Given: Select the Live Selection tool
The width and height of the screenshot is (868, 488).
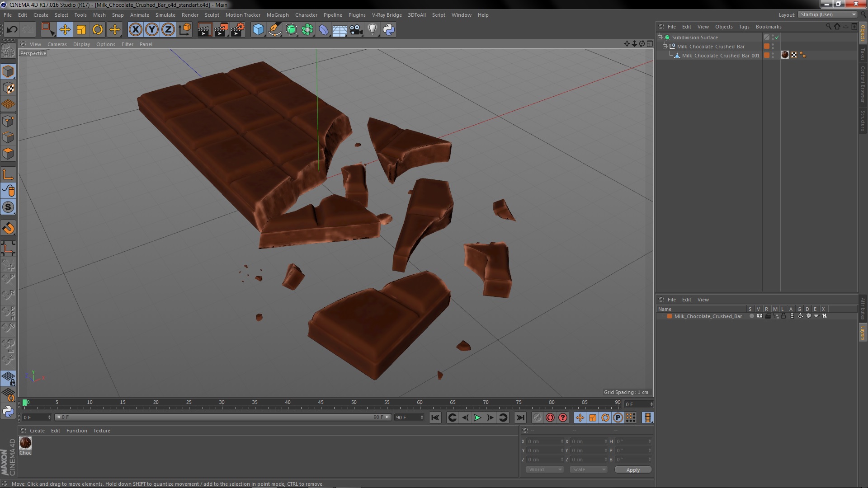Looking at the screenshot, I should pos(48,30).
